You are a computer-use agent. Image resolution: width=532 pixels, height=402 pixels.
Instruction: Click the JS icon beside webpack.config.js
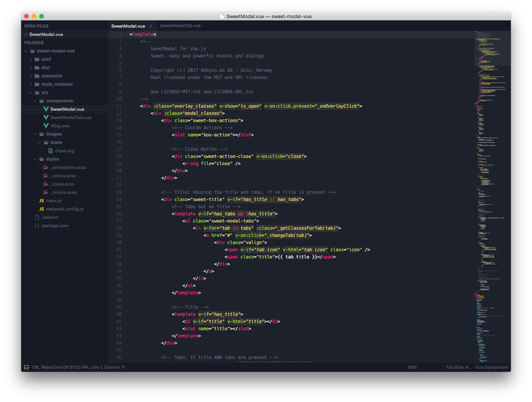click(x=42, y=209)
